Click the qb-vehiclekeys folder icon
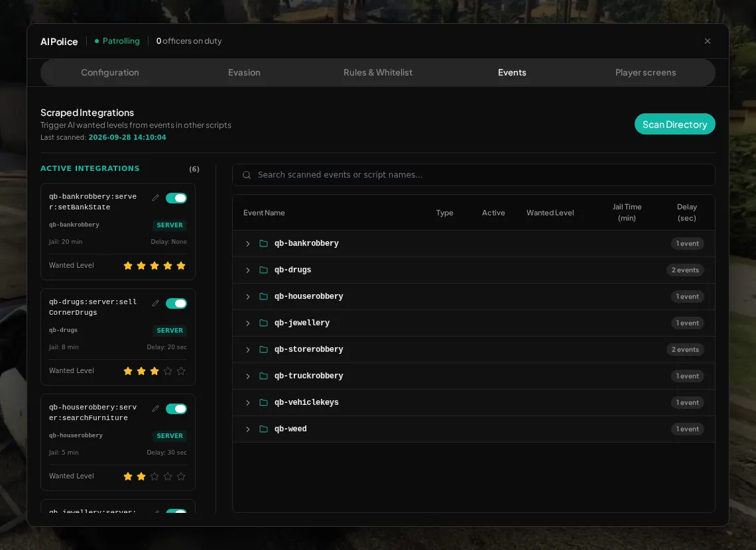This screenshot has width=756, height=550. click(x=263, y=402)
